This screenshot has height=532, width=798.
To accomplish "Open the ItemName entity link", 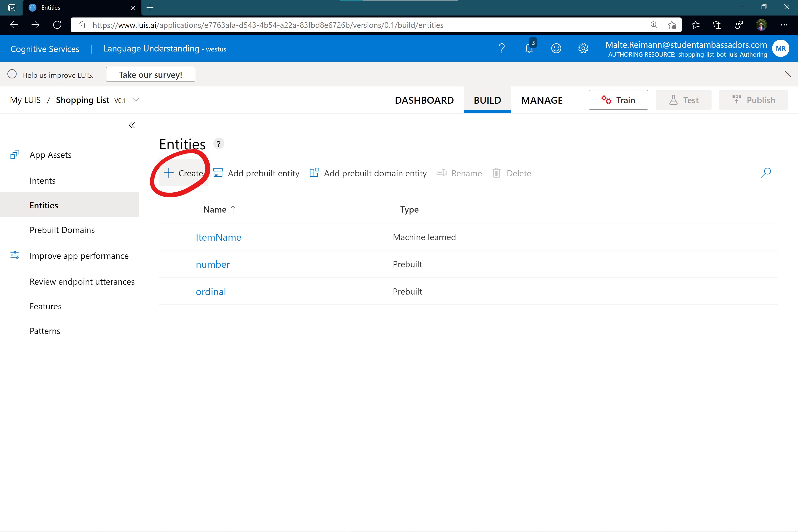I will tap(218, 237).
